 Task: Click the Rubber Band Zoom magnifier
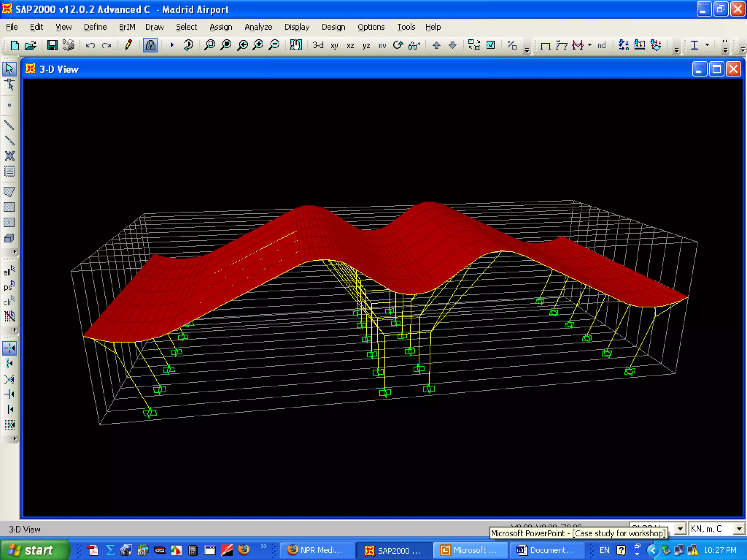click(209, 45)
